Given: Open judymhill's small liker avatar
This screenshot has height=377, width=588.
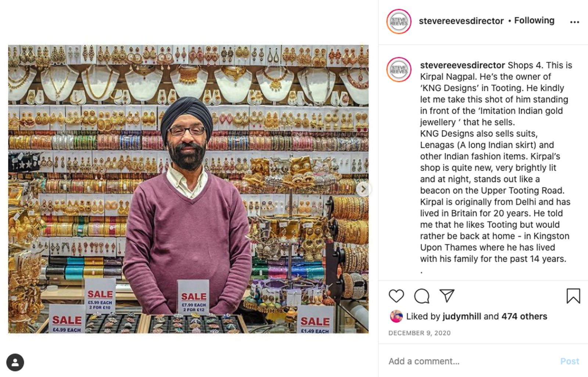Looking at the screenshot, I should coord(396,316).
